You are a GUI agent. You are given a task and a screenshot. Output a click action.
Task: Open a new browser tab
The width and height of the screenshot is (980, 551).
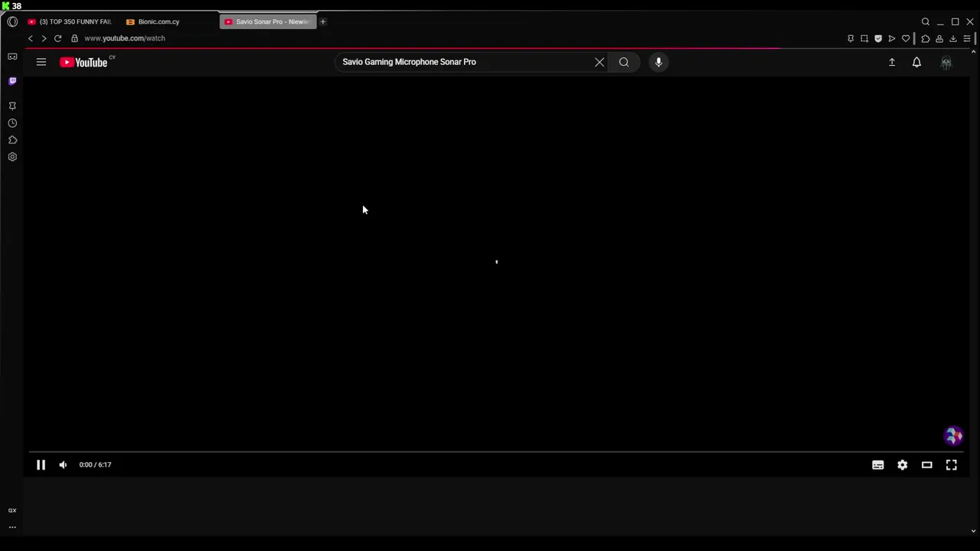(323, 21)
